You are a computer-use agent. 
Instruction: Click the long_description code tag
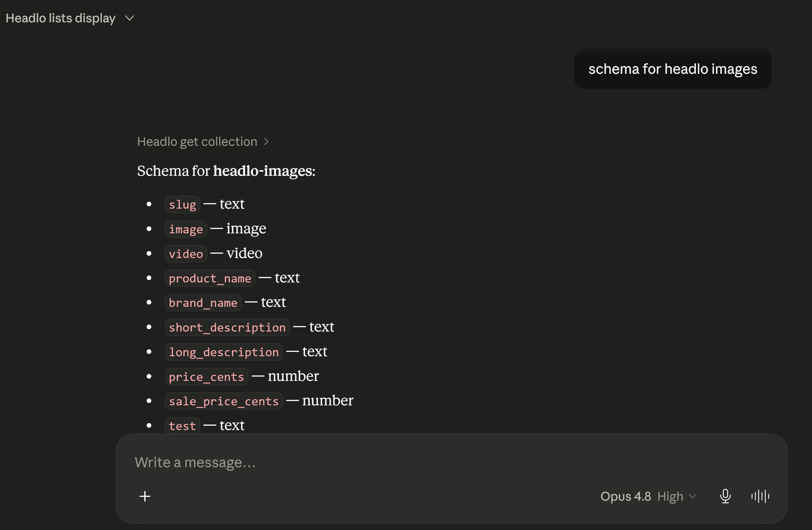pos(224,352)
